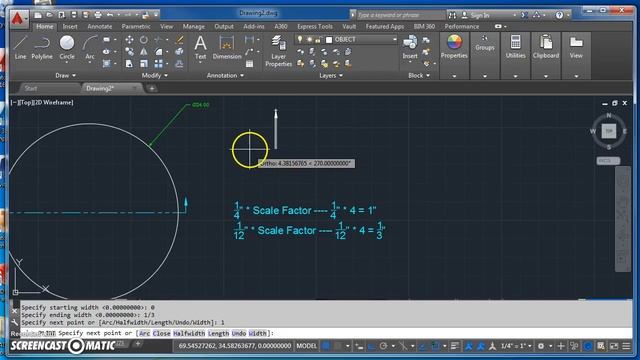Activate the Dimension tool
This screenshot has width=640, height=360.
click(x=227, y=47)
